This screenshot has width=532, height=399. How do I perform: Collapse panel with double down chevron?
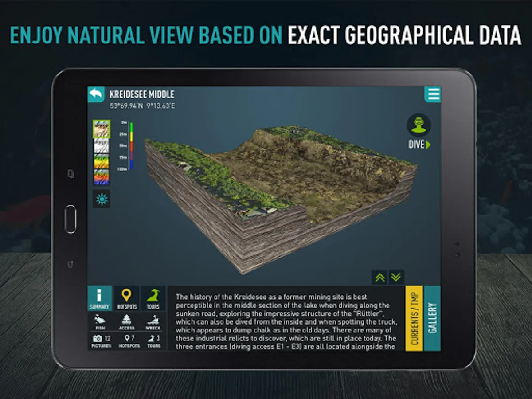(x=396, y=278)
